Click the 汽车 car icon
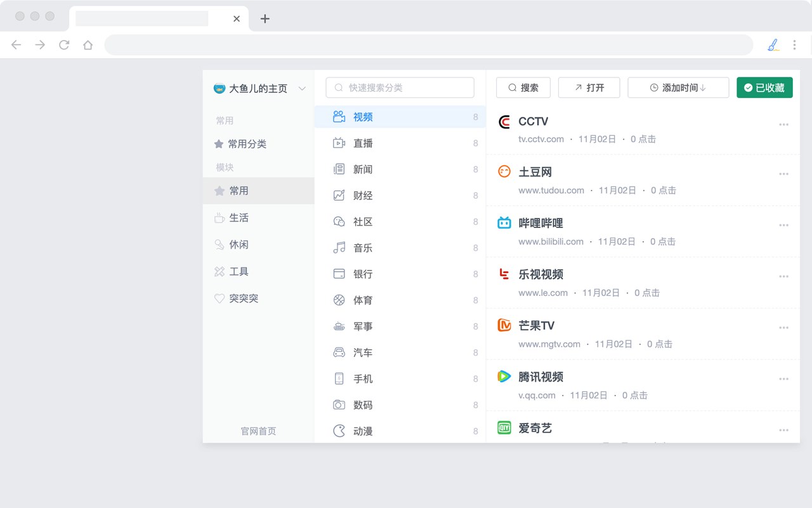This screenshot has width=812, height=508. 339,352
